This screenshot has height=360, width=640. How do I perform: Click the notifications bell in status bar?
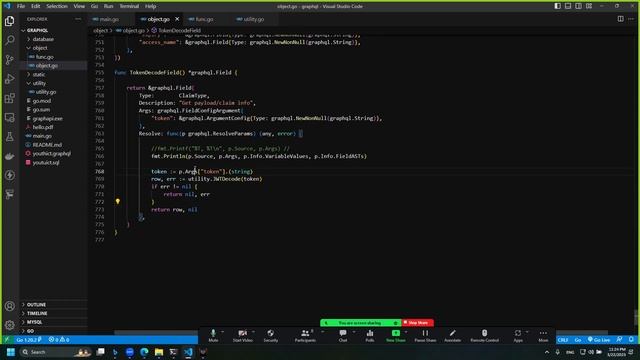tap(631, 340)
